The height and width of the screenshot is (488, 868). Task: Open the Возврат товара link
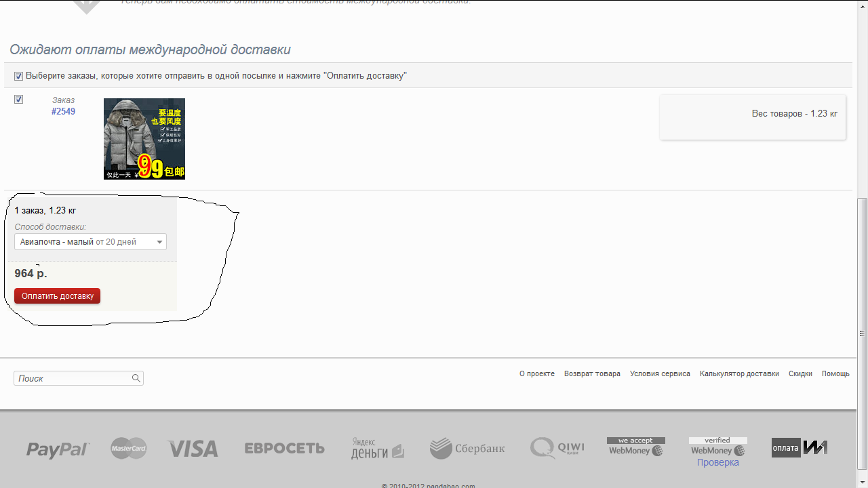point(592,373)
